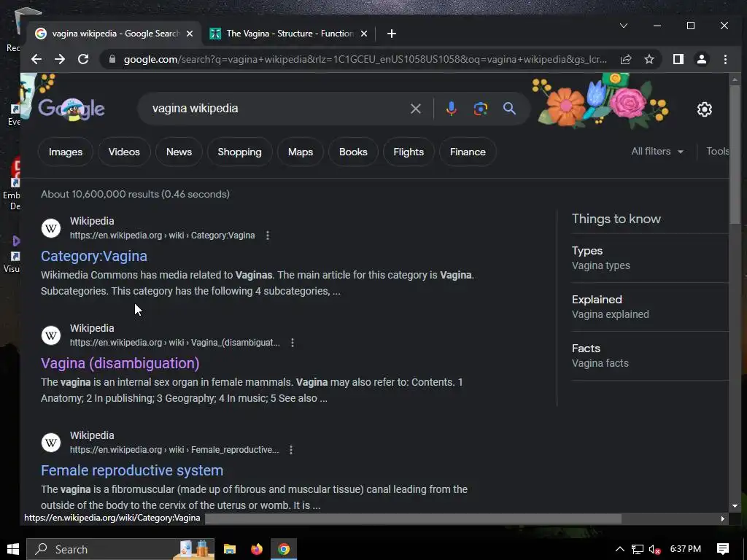The image size is (747, 560).
Task: Open Explained - Vagina explained entry
Action: point(650,307)
